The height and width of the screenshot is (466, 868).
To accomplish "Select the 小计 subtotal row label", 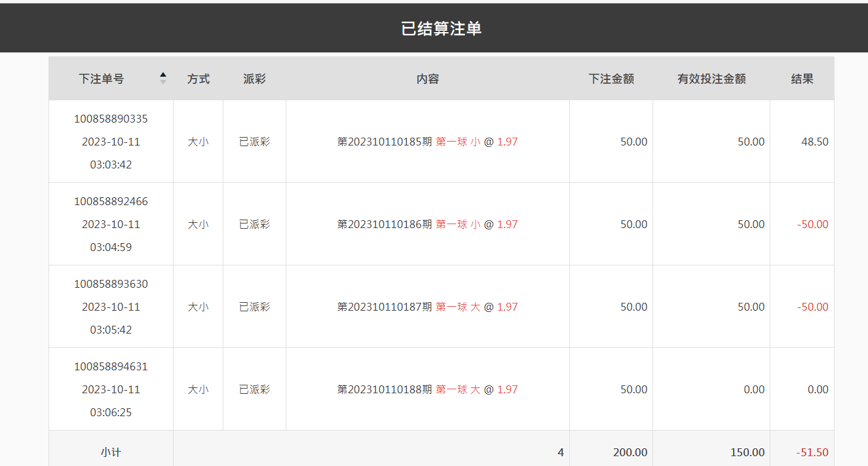I will (x=111, y=452).
